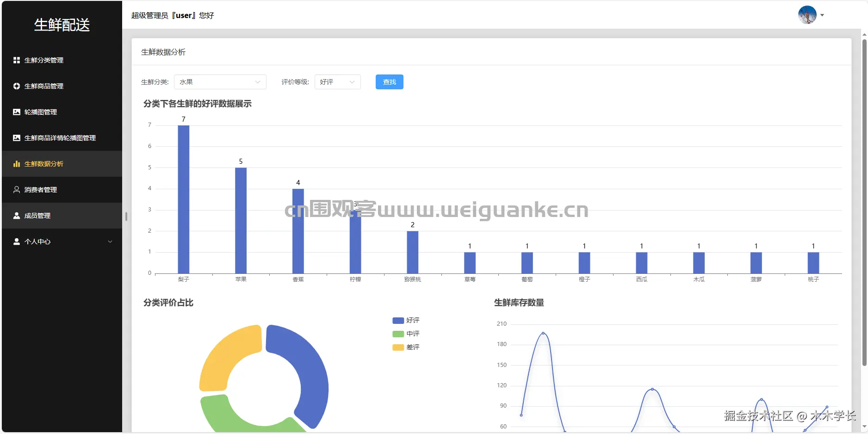Click the 生鲜商品详情轮播图管理 picture icon
The width and height of the screenshot is (868, 434).
pyautogui.click(x=17, y=138)
